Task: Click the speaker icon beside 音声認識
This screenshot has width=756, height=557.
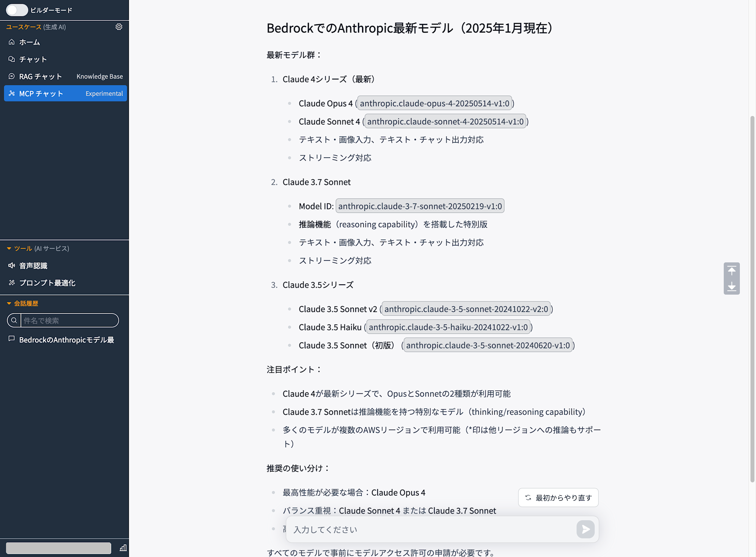Action: click(x=12, y=266)
